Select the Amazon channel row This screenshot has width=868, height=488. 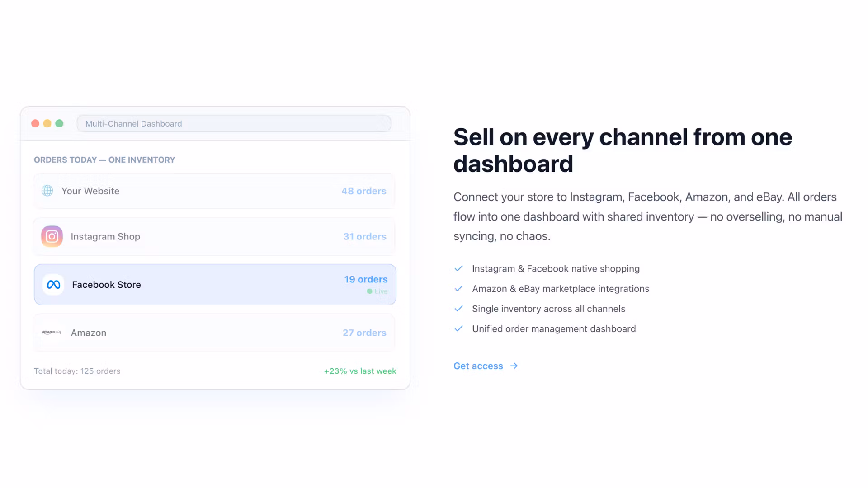coord(214,333)
